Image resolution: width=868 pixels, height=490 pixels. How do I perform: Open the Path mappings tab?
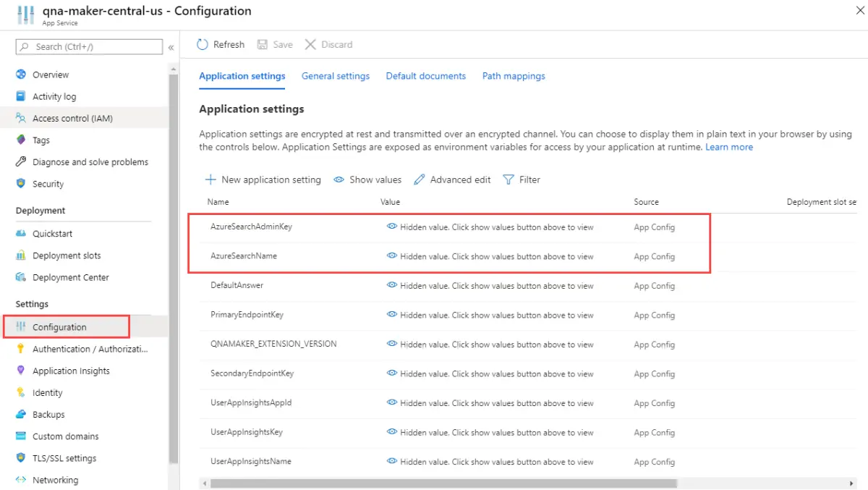point(514,76)
